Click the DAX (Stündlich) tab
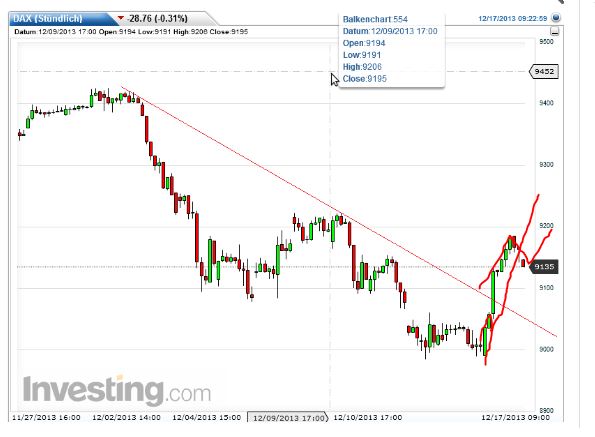 [48, 18]
